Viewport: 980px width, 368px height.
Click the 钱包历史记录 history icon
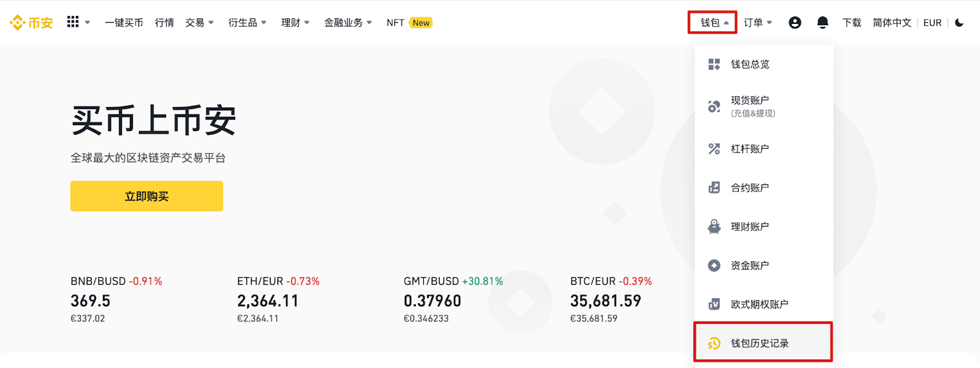coord(714,344)
